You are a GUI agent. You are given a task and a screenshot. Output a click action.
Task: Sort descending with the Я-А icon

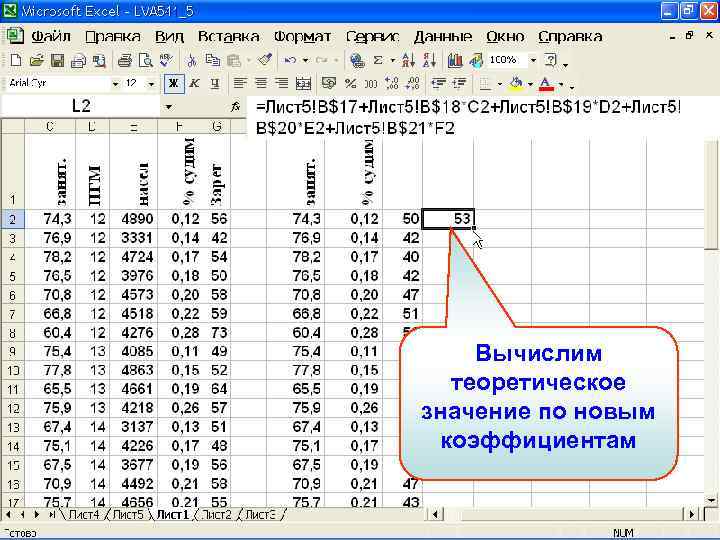tap(429, 60)
